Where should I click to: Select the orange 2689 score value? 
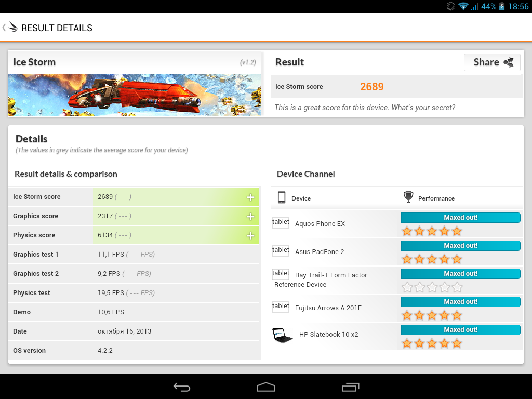tap(372, 87)
